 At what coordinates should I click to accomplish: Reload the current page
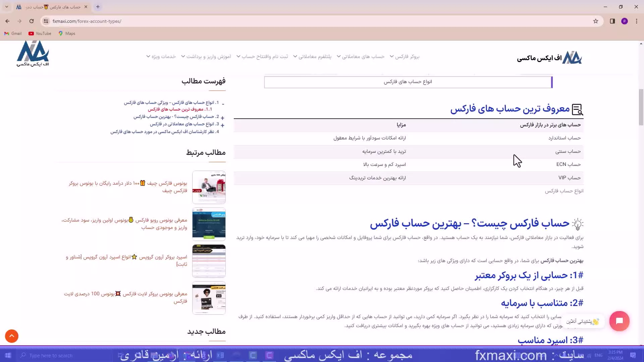click(32, 21)
